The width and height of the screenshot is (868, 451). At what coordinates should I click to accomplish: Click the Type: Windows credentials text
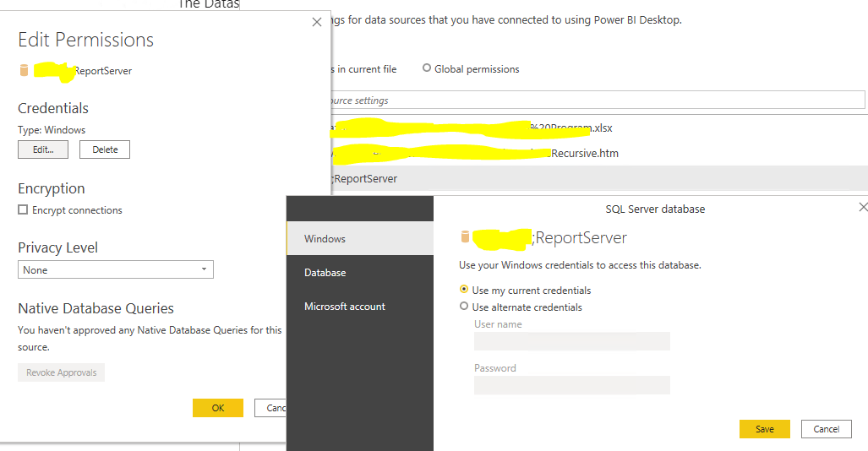[52, 130]
